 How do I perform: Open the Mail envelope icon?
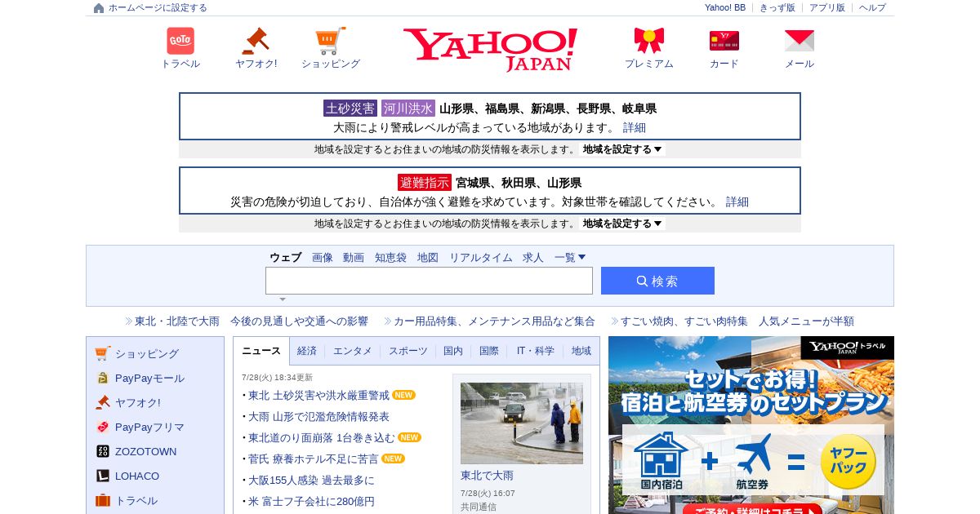tap(800, 41)
